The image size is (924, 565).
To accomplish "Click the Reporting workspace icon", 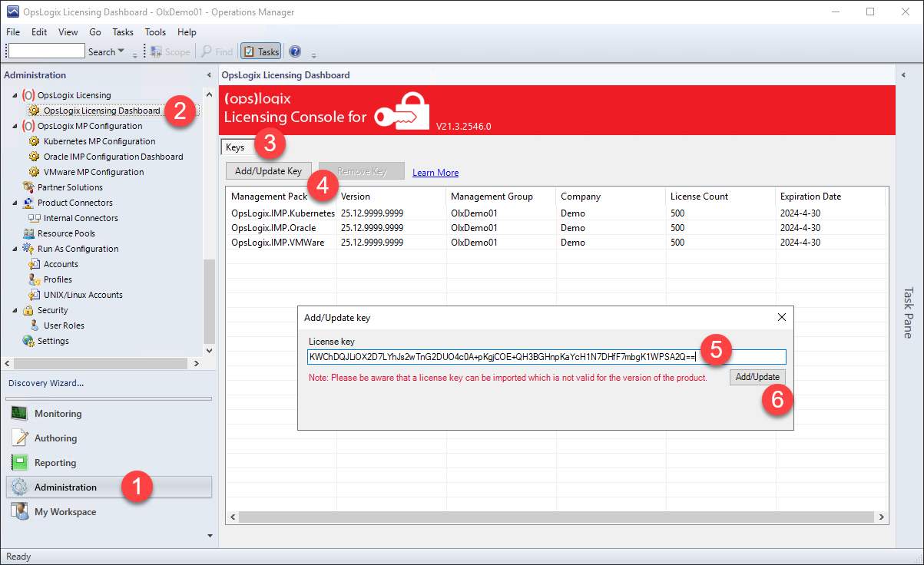I will tap(20, 463).
